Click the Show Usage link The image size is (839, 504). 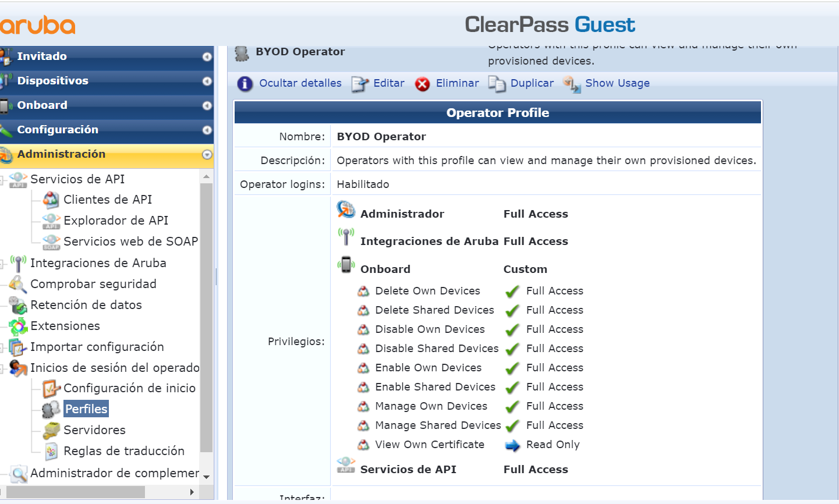pyautogui.click(x=618, y=83)
